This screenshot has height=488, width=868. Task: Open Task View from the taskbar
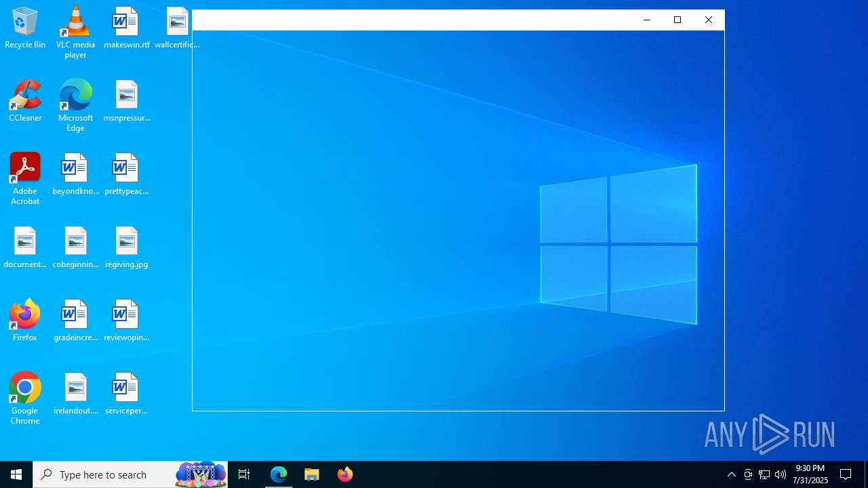pyautogui.click(x=244, y=474)
